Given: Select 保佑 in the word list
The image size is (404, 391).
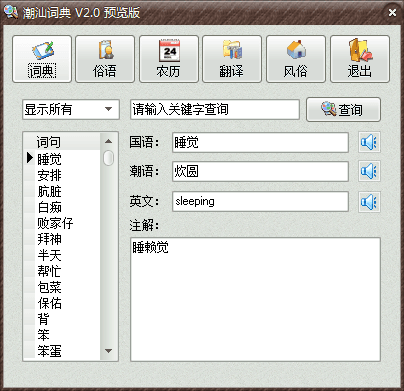Looking at the screenshot, I should point(67,303).
